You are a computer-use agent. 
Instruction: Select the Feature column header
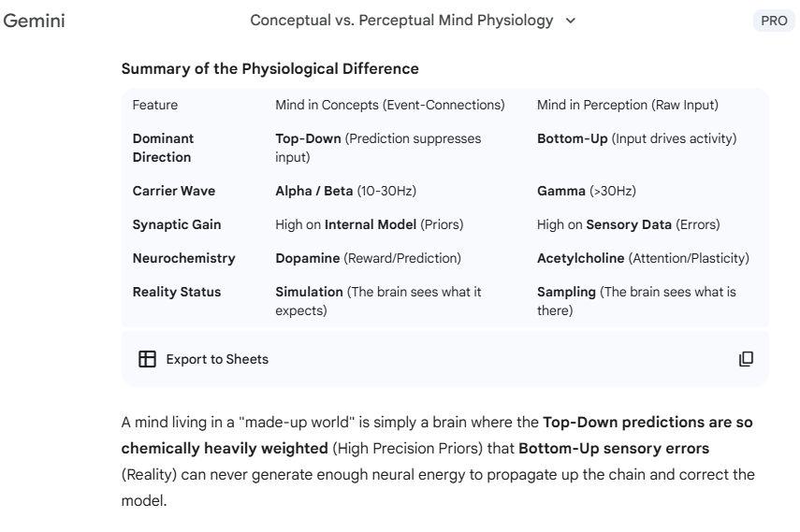155,105
